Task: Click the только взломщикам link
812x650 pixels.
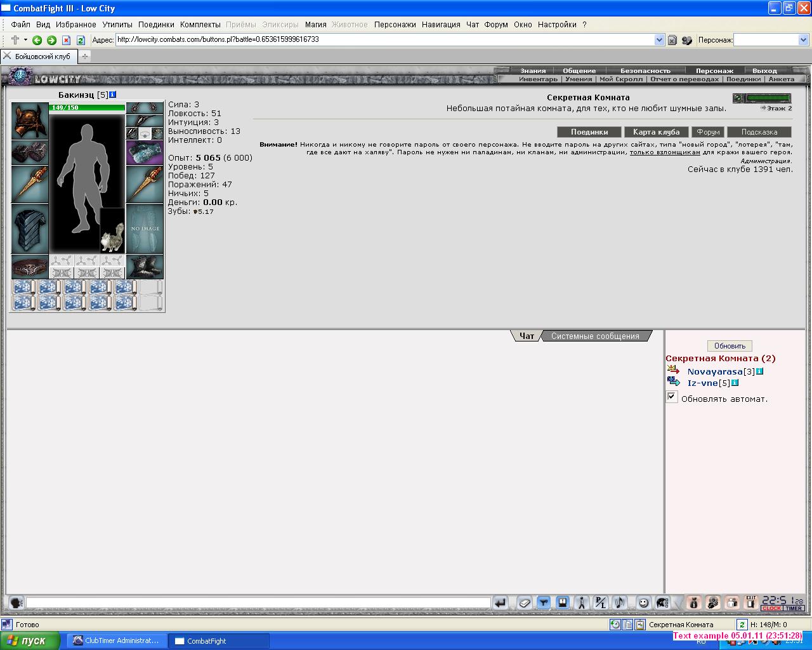Action: click(x=665, y=152)
